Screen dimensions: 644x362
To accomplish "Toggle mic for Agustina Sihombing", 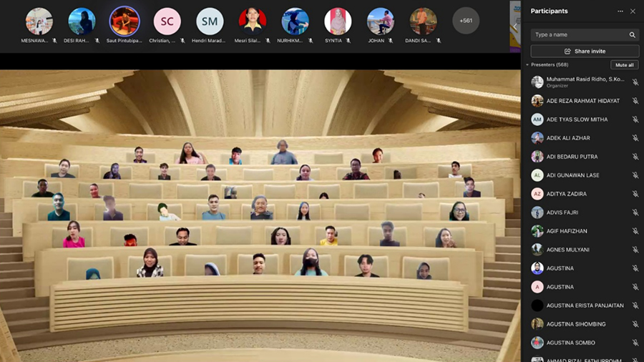I will tap(635, 324).
